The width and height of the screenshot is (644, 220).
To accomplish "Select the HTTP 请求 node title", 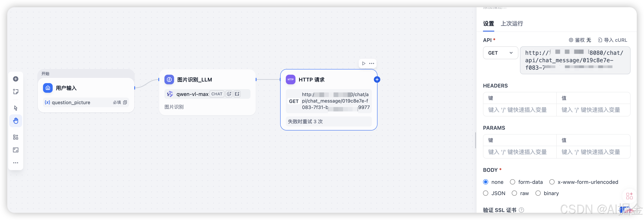I will click(x=312, y=80).
